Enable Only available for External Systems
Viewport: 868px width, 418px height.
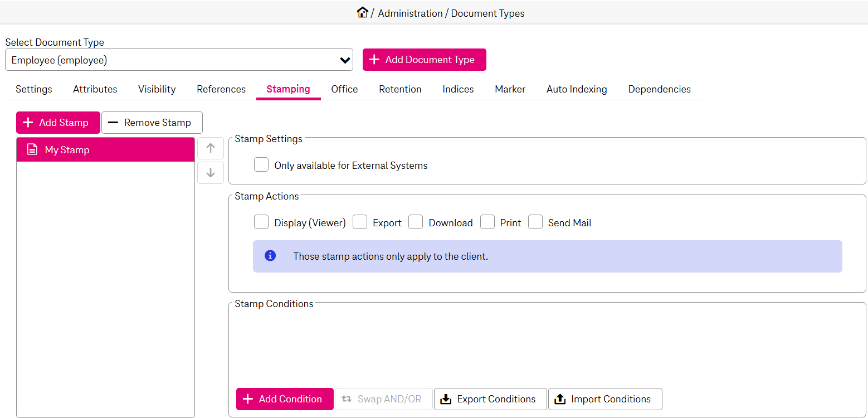(x=261, y=165)
